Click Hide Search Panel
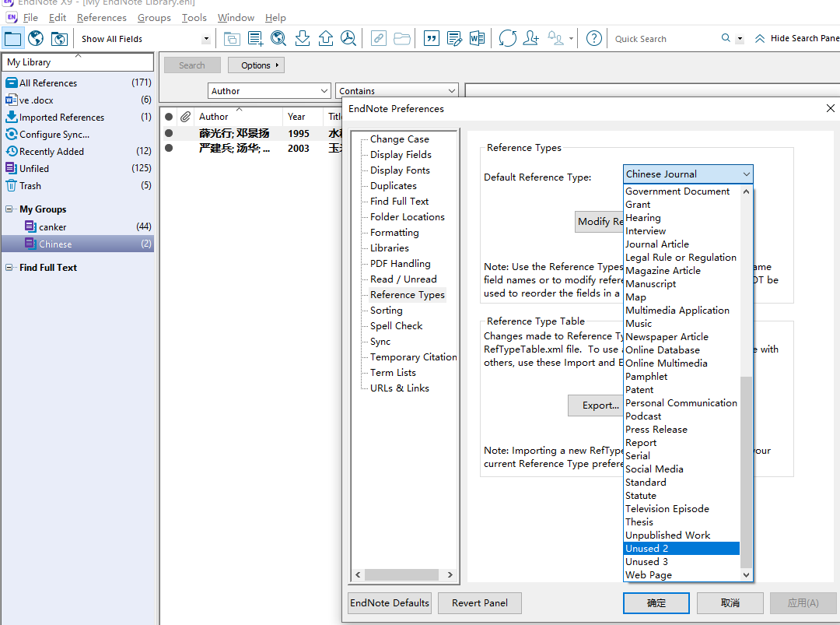The image size is (840, 625). pos(797,39)
